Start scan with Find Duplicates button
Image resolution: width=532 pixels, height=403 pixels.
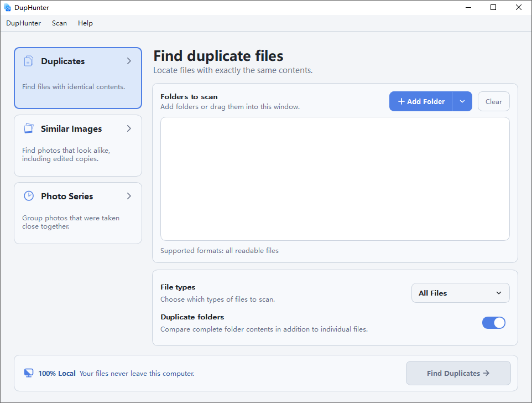click(458, 373)
